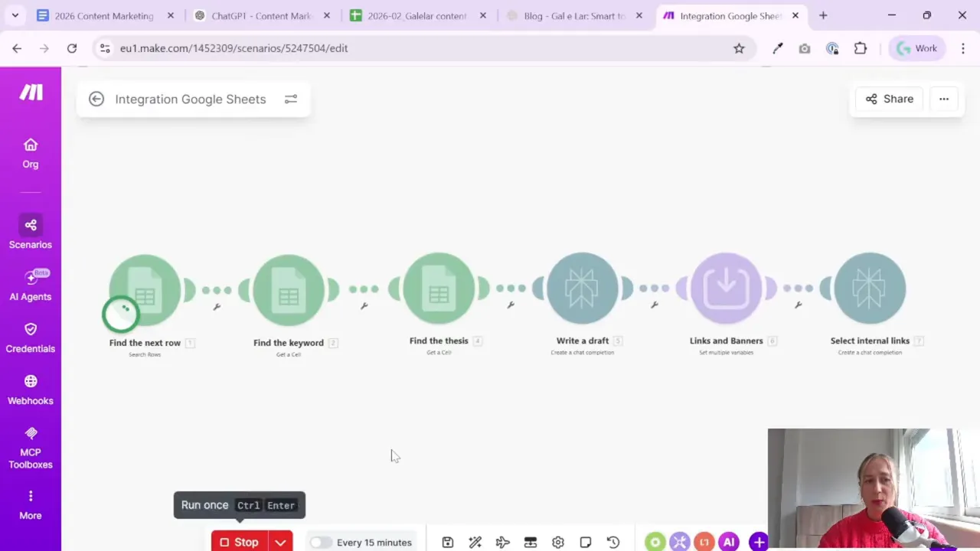Stop the running scenario

[240, 542]
